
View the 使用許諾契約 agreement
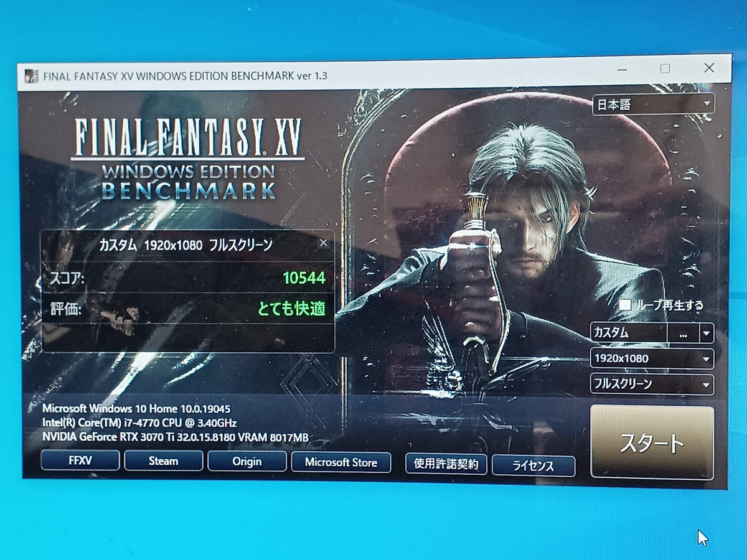tap(446, 464)
